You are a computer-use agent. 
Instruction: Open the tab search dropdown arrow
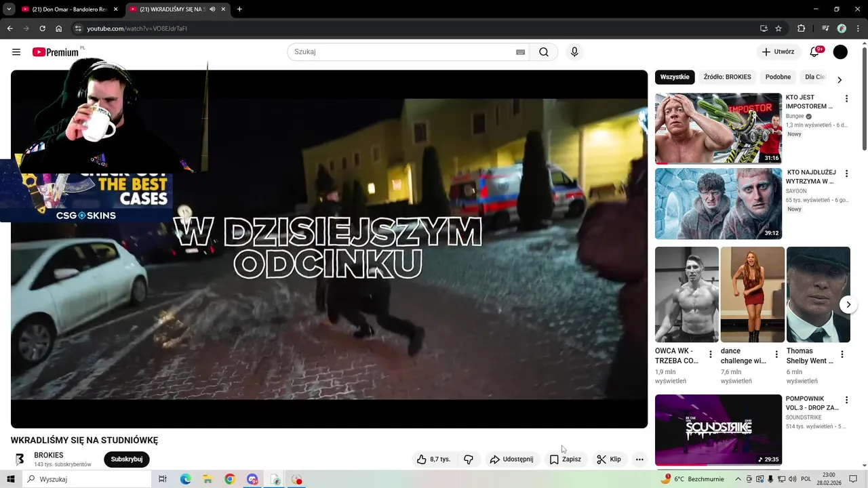9,9
